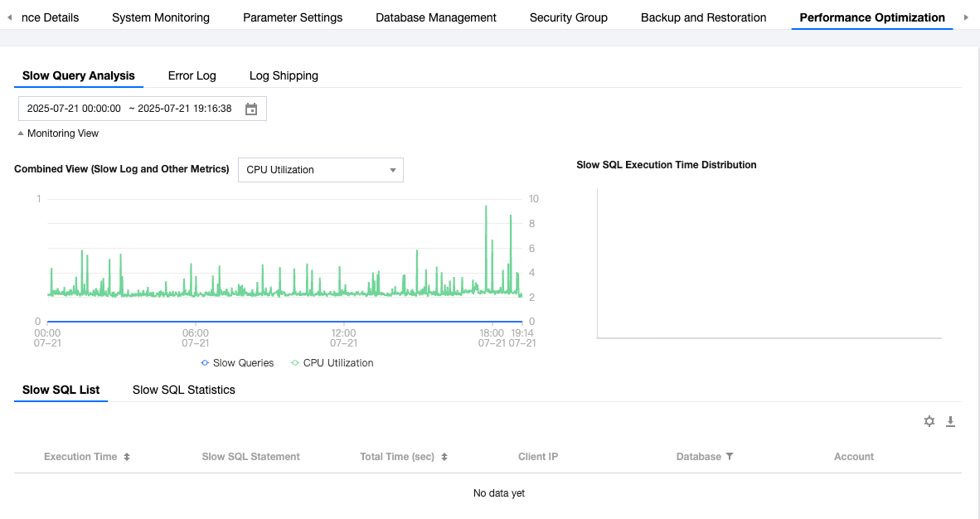Download the slow SQL list

[x=951, y=421]
